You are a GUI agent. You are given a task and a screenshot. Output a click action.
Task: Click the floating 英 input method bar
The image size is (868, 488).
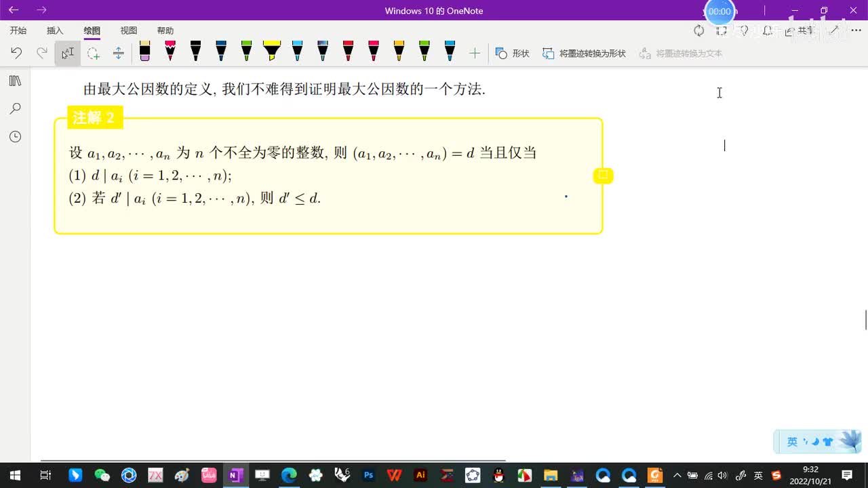817,442
